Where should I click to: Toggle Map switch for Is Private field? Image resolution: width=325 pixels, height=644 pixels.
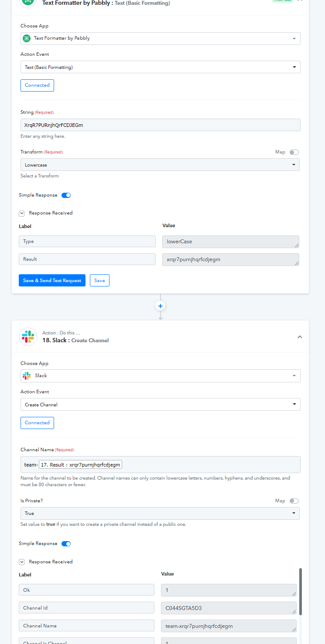coord(294,501)
